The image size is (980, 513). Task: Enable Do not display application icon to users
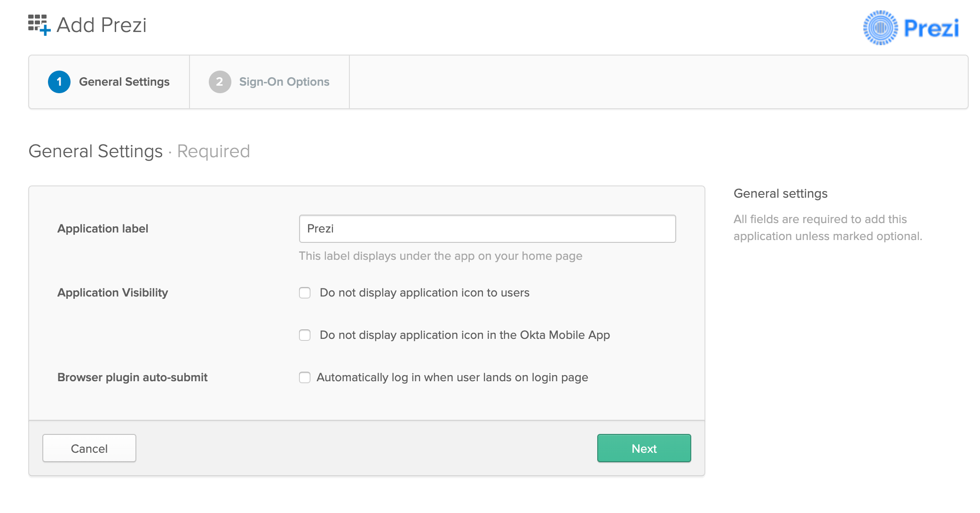pyautogui.click(x=305, y=293)
